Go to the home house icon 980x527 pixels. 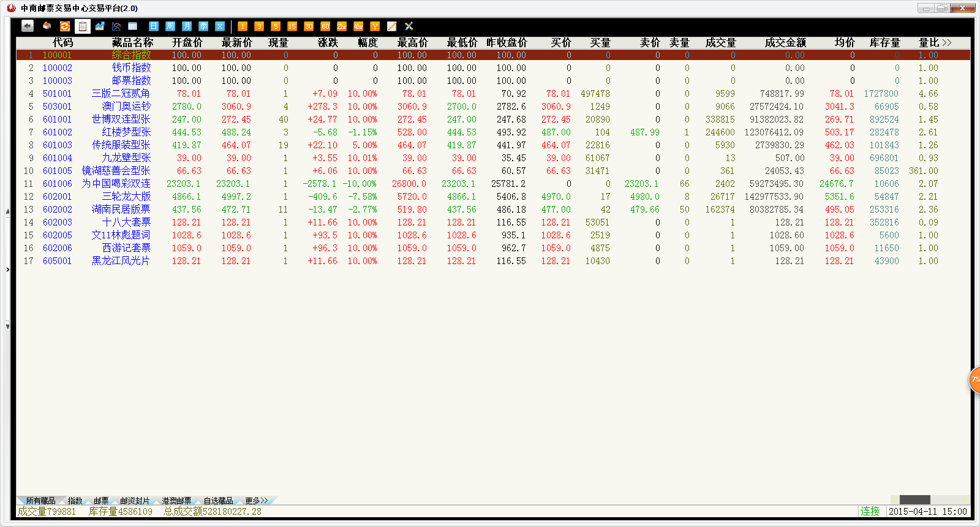(47, 26)
